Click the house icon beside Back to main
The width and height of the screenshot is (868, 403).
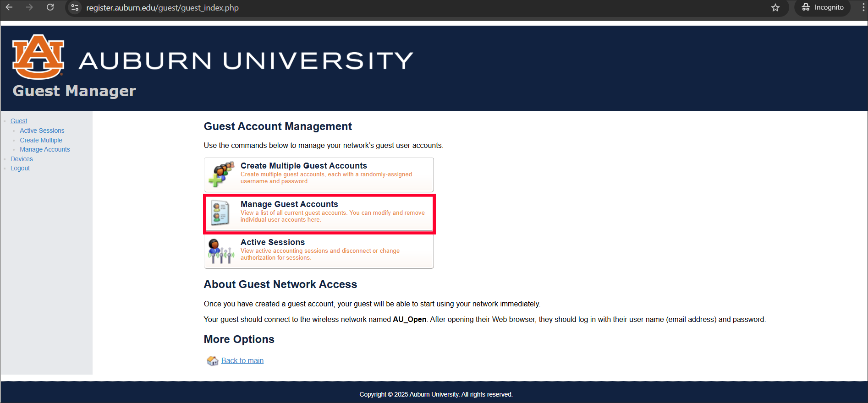click(x=212, y=361)
